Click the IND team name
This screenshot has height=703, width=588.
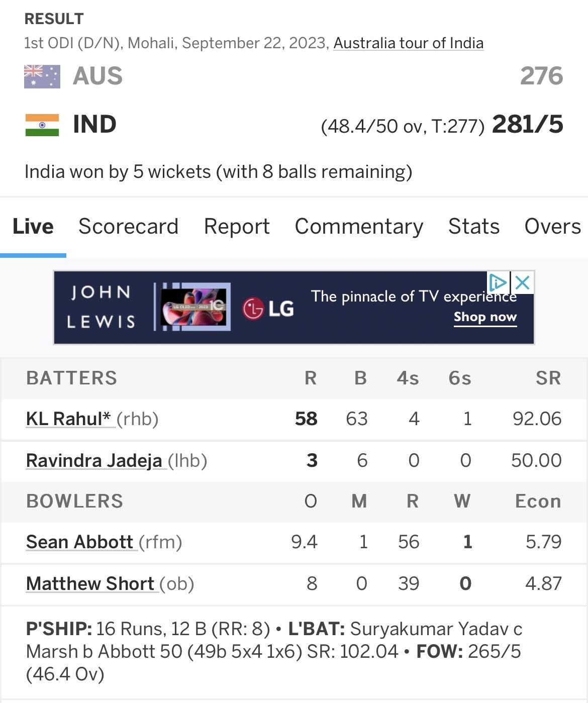click(x=94, y=124)
